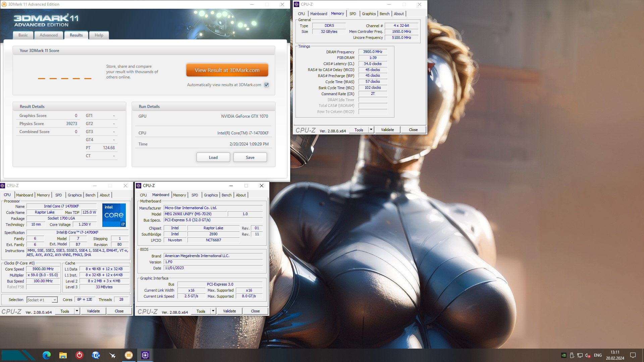Click Validate in the CPU-tab CPU-Z window
Viewport: 644px width, 362px height.
93,311
